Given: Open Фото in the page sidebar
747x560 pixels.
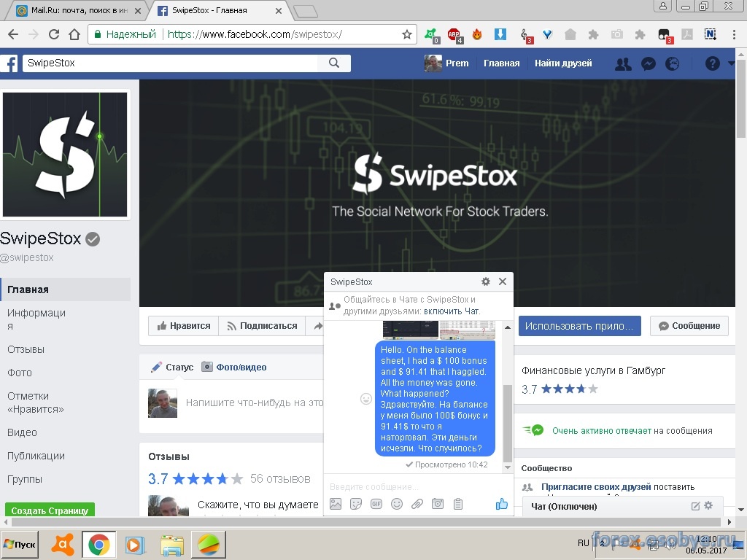Looking at the screenshot, I should coord(20,373).
